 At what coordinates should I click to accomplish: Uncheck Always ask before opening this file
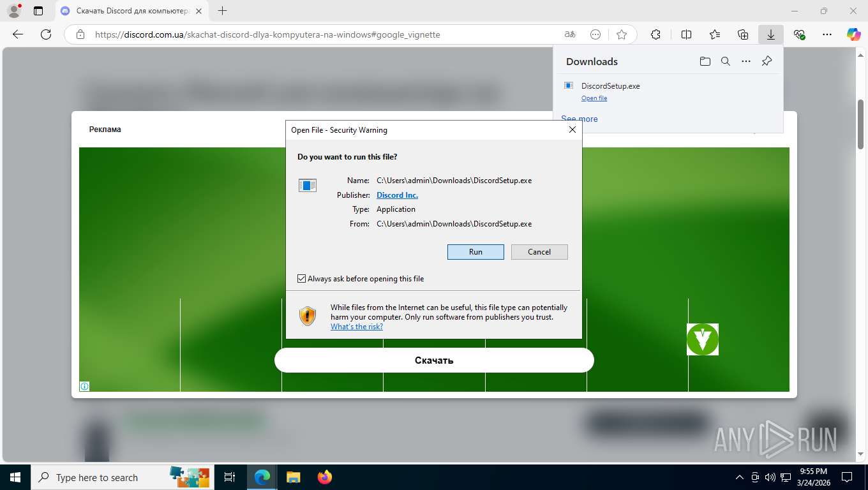pyautogui.click(x=302, y=279)
